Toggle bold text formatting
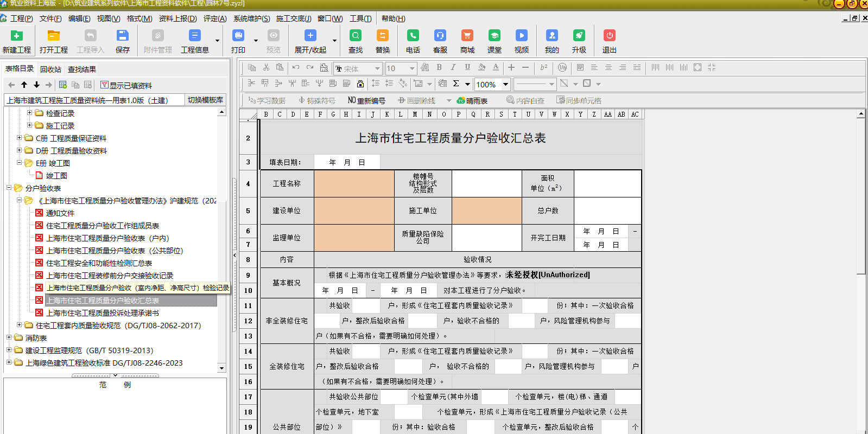This screenshot has height=434, width=868. coord(439,68)
